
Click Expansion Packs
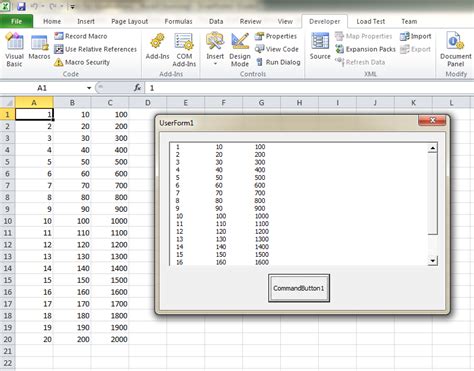(365, 49)
